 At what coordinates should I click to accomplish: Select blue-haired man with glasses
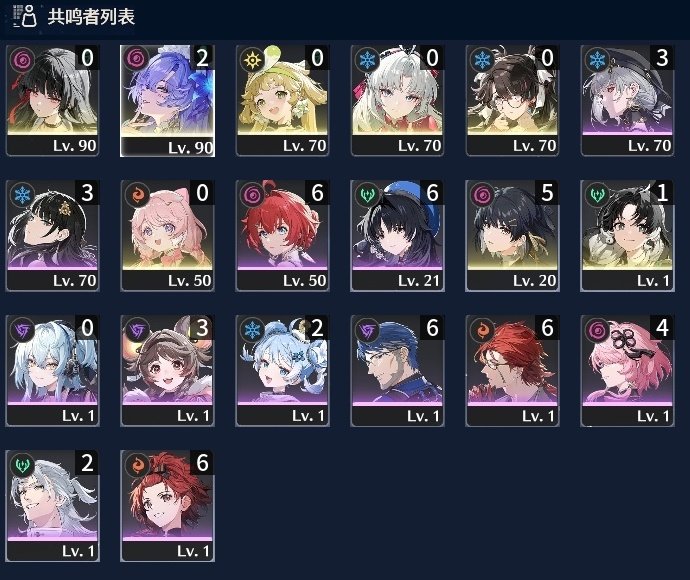click(x=397, y=371)
